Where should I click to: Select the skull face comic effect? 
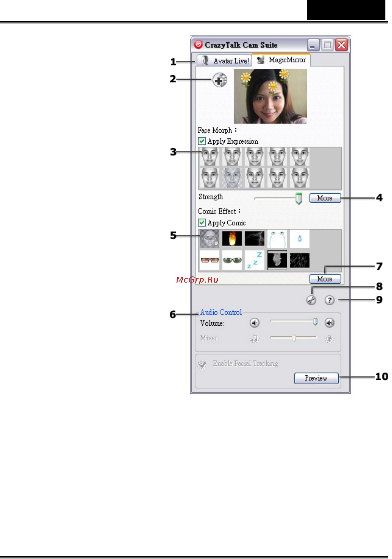click(x=209, y=239)
